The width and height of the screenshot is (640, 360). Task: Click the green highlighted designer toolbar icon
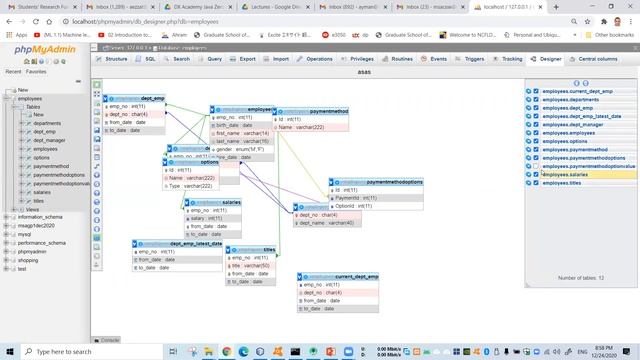(97, 238)
